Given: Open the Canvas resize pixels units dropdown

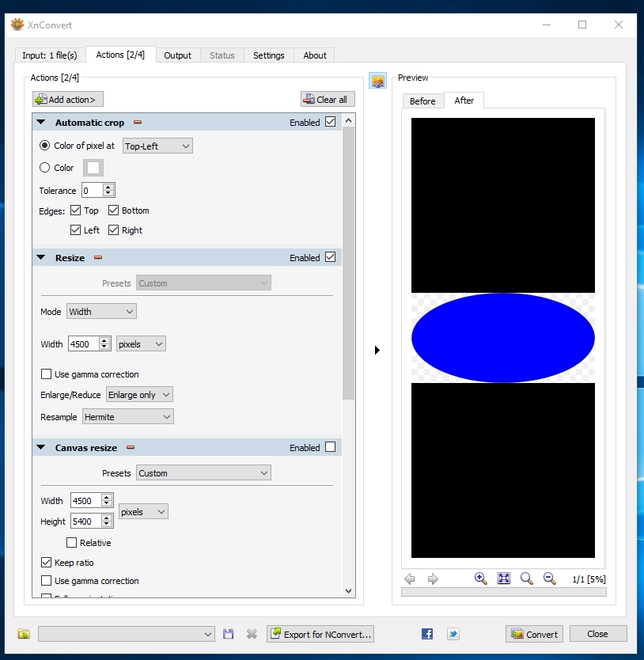Looking at the screenshot, I should (143, 512).
